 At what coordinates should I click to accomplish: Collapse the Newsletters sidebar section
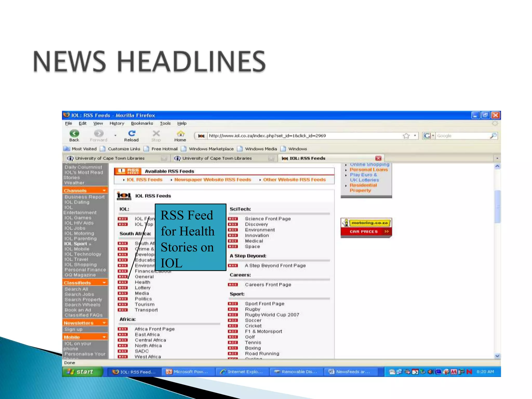(x=104, y=323)
